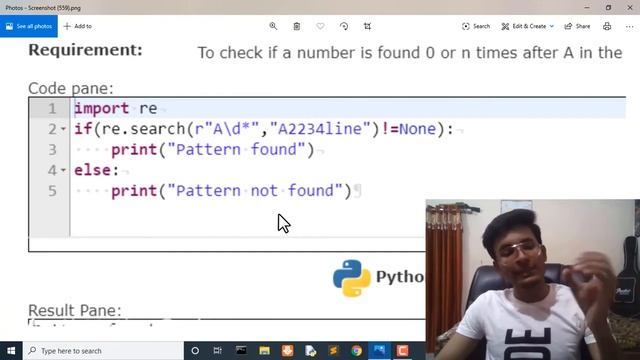The image size is (640, 360).
Task: Open the Windows Start menu
Action: click(11, 351)
